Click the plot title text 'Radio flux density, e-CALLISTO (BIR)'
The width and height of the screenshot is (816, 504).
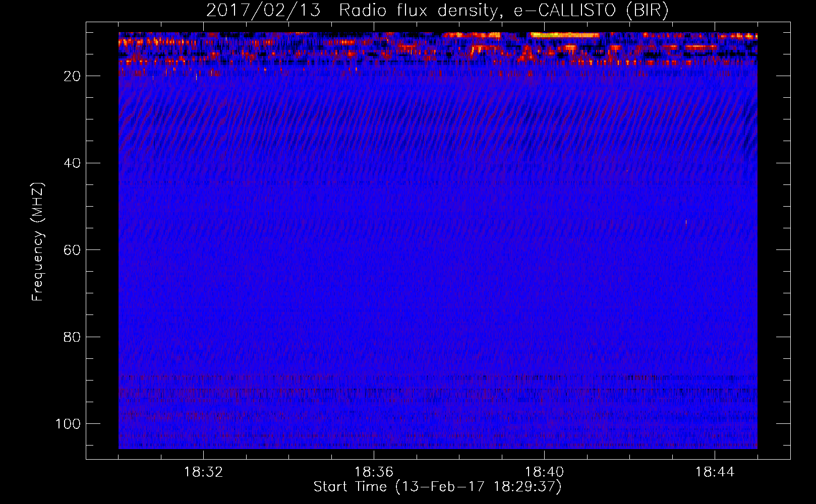504,11
